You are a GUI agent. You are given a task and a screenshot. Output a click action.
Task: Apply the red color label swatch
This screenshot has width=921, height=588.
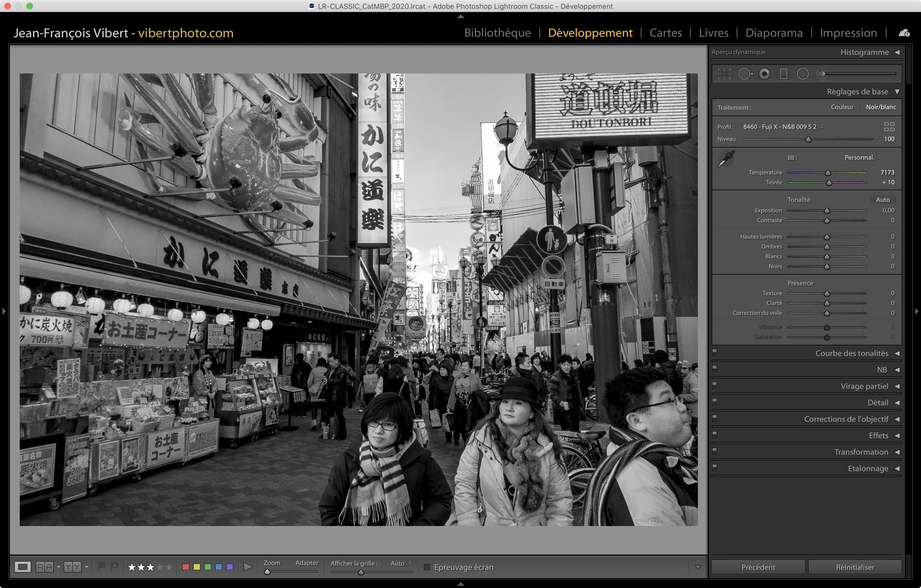[x=186, y=567]
